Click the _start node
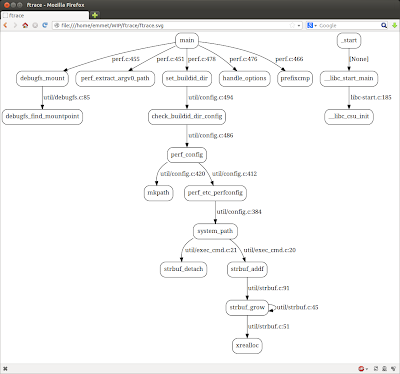400x374 pixels. [x=349, y=40]
